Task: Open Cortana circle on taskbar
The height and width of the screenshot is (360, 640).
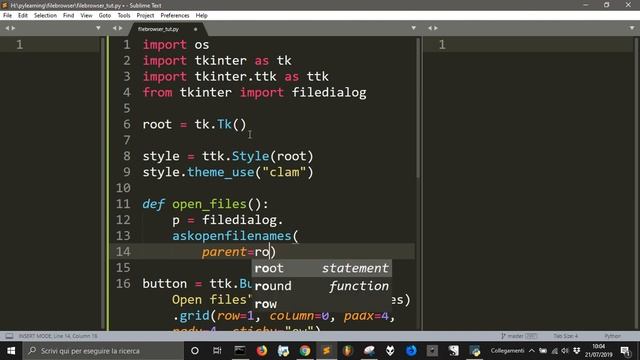Action: pos(195,351)
